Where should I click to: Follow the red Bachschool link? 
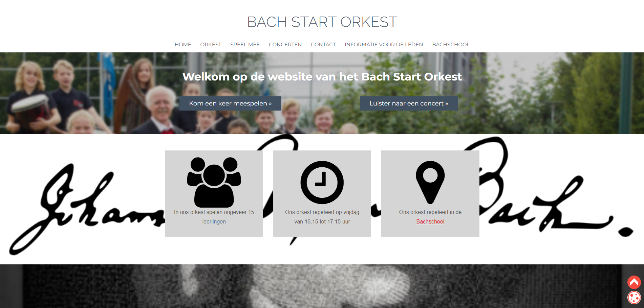tap(430, 222)
